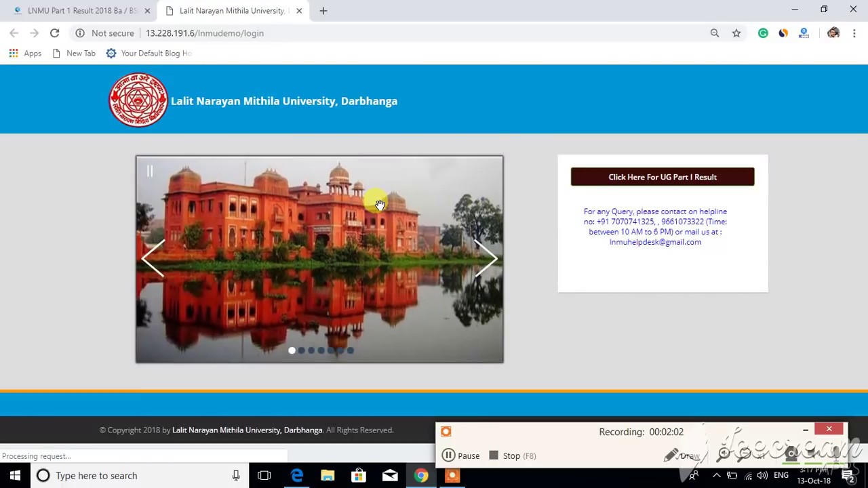Open Task View on taskbar

coord(264,476)
